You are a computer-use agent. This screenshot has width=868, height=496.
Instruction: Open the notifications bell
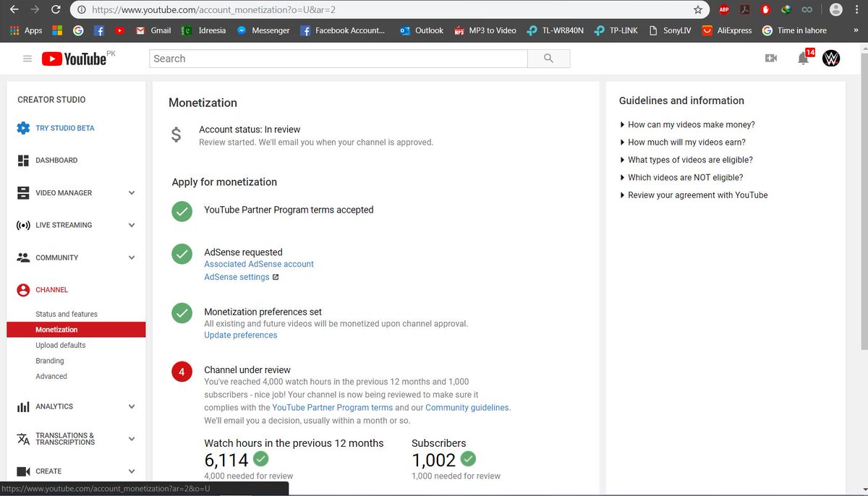coord(803,59)
